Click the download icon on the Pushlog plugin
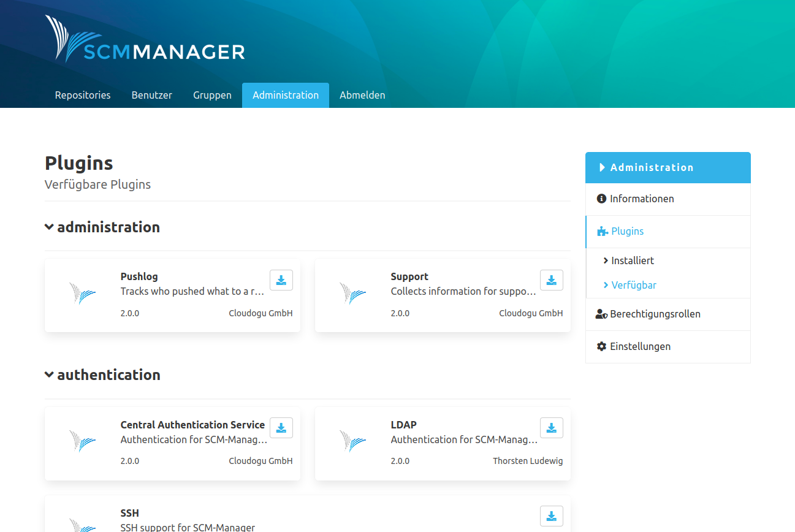This screenshot has width=795, height=532. click(281, 279)
